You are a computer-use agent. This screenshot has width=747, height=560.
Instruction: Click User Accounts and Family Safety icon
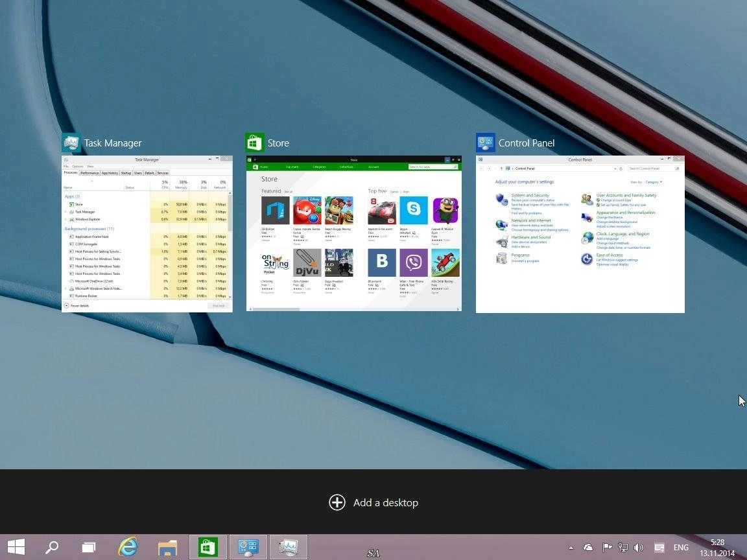[587, 199]
